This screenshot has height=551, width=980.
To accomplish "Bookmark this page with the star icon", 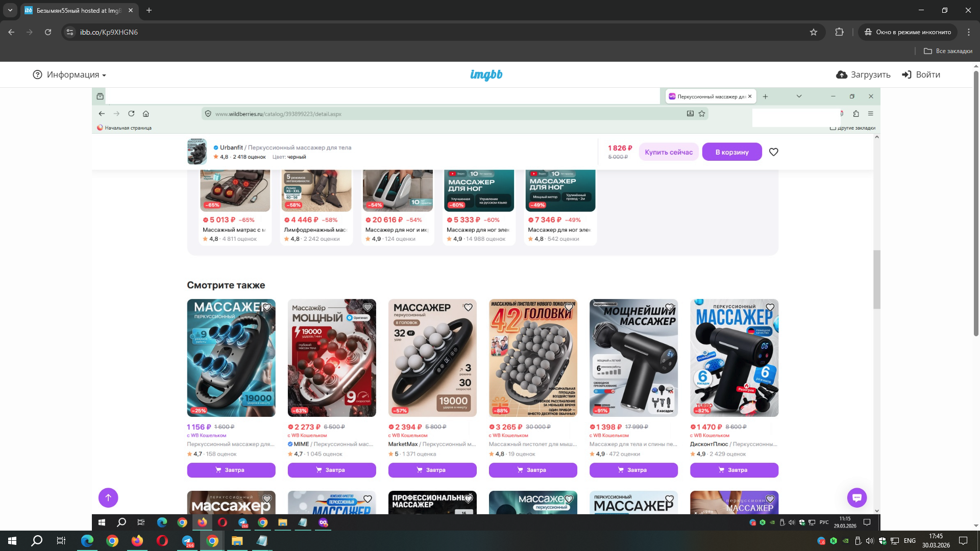I will pos(814,32).
